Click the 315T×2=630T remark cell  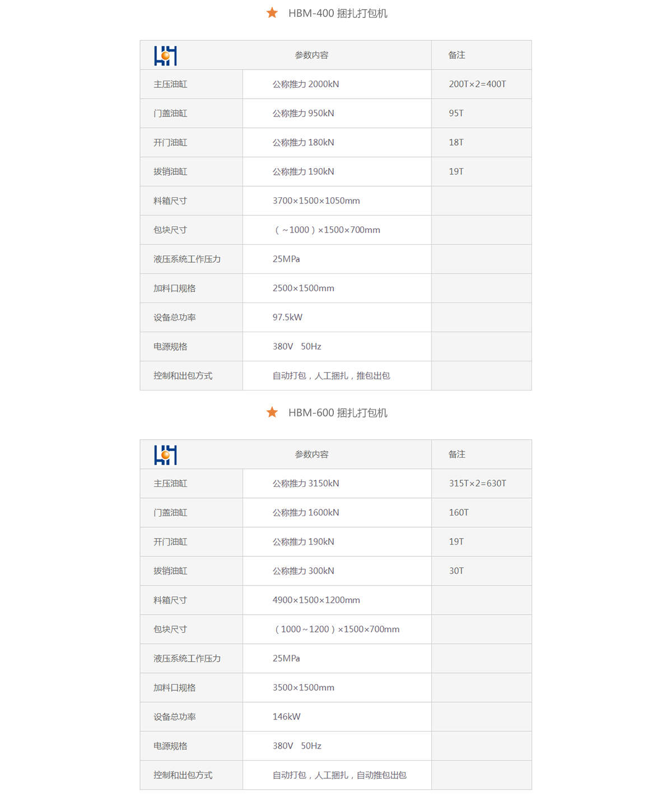[x=477, y=484]
